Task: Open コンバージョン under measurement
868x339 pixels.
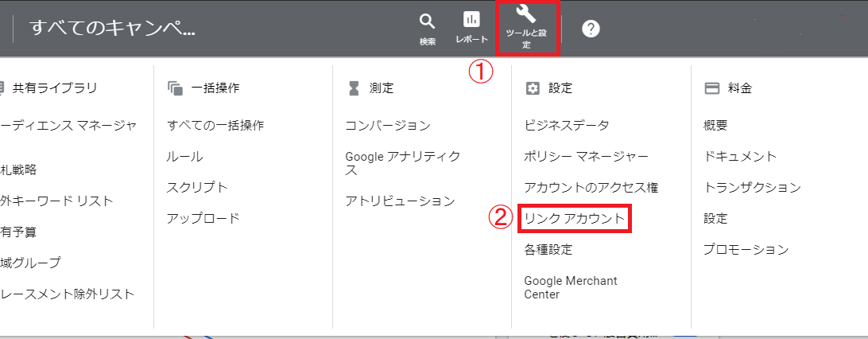Action: 388,125
